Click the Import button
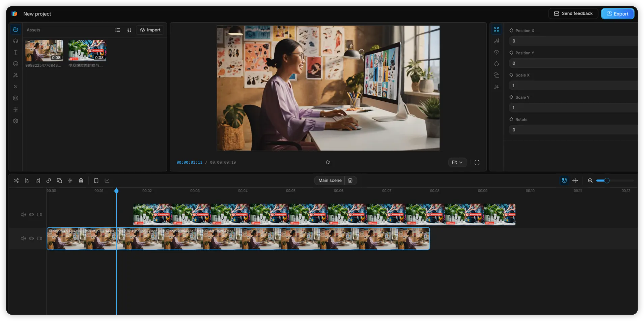 (x=150, y=30)
